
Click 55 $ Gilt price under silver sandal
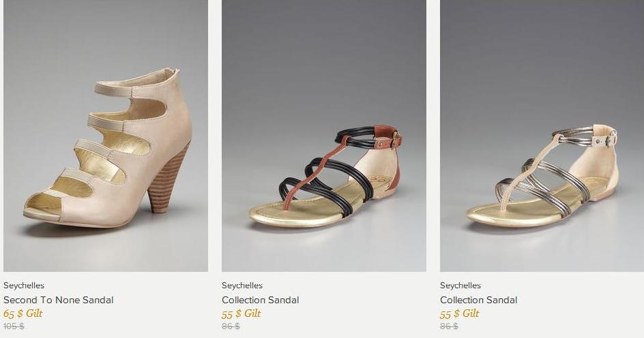point(459,313)
